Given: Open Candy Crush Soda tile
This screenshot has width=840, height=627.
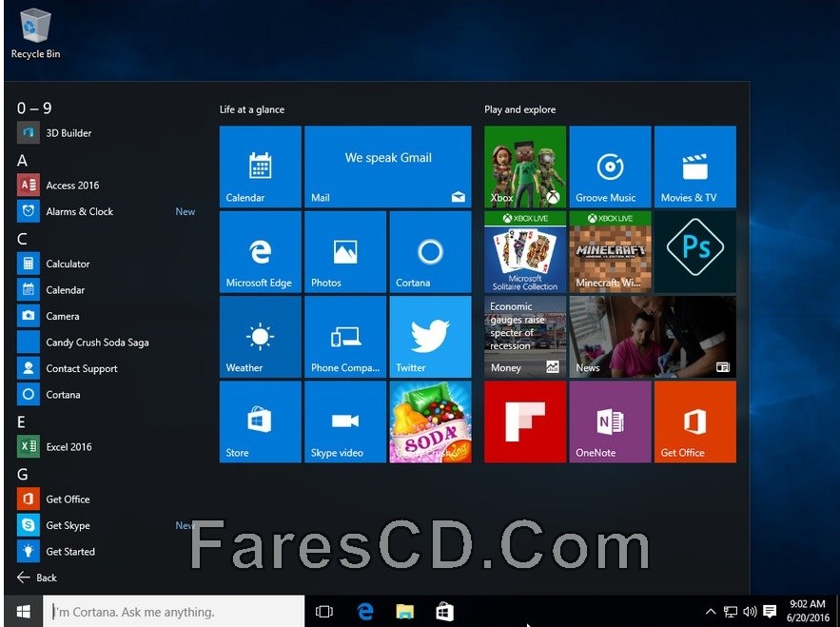Looking at the screenshot, I should 430,421.
